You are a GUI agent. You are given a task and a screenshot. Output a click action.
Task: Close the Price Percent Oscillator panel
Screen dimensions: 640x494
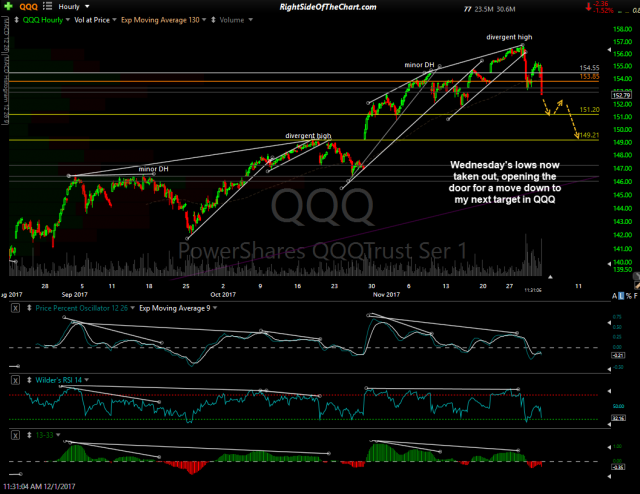(x=15, y=308)
